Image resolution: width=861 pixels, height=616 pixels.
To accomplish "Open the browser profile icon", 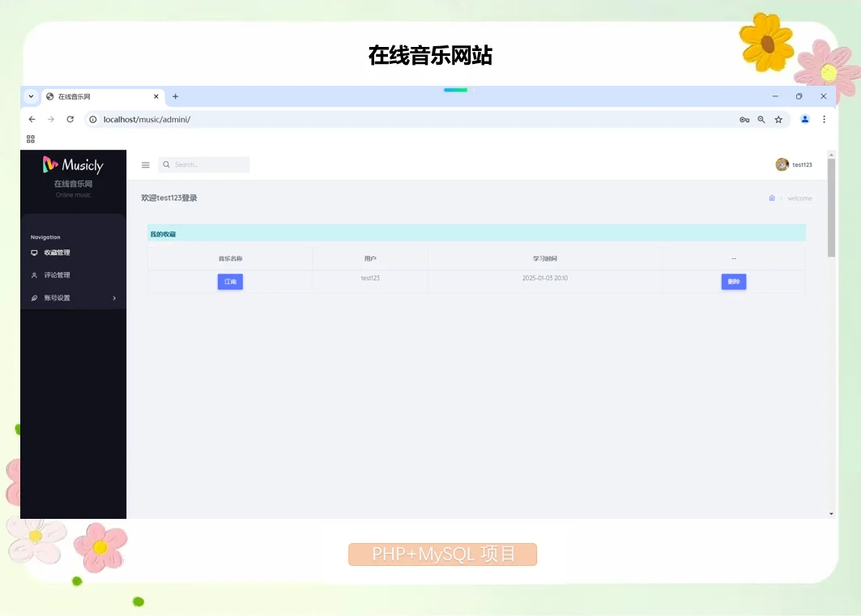I will coord(804,119).
